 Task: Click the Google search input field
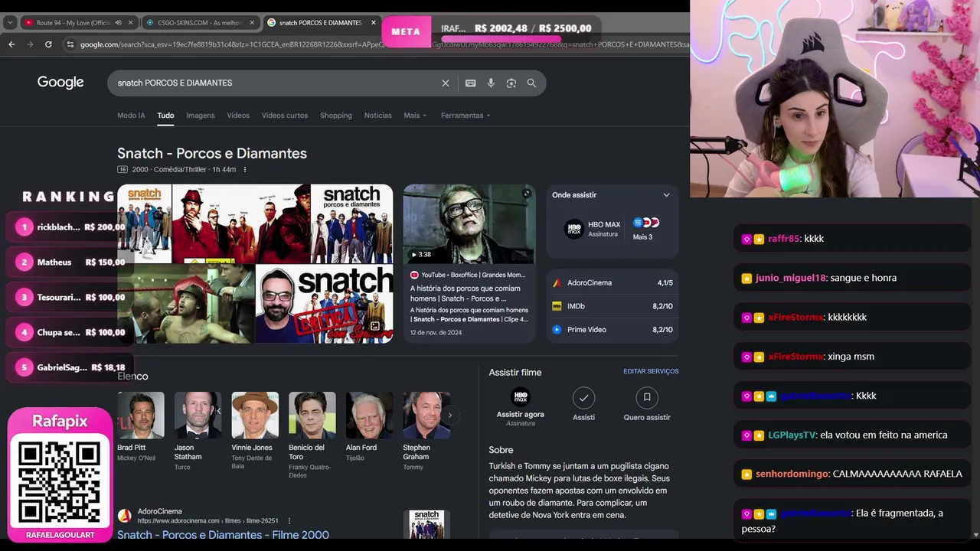point(276,83)
